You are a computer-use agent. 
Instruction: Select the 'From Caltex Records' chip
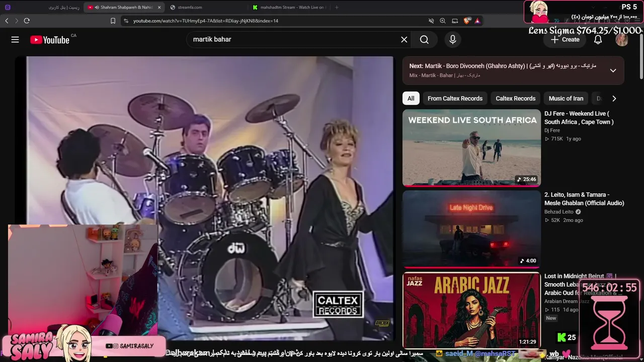pyautogui.click(x=455, y=99)
